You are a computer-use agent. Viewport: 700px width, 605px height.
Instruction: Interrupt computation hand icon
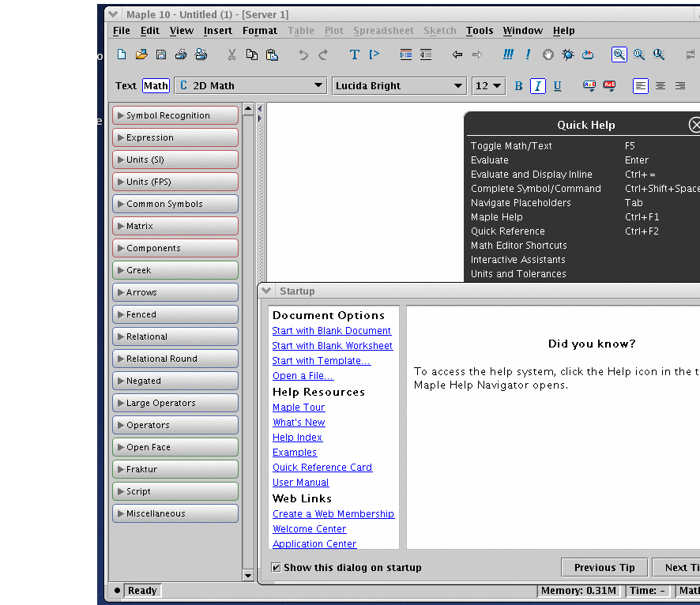[548, 54]
